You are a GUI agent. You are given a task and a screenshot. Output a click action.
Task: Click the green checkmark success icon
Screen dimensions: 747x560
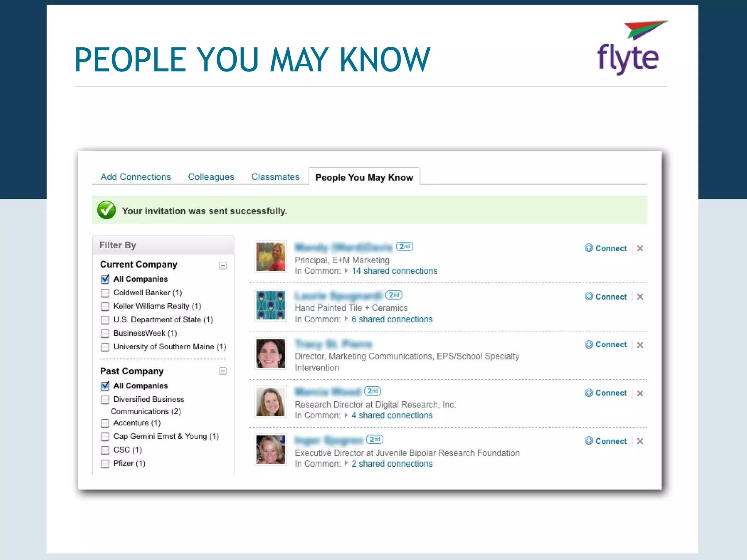coord(106,210)
